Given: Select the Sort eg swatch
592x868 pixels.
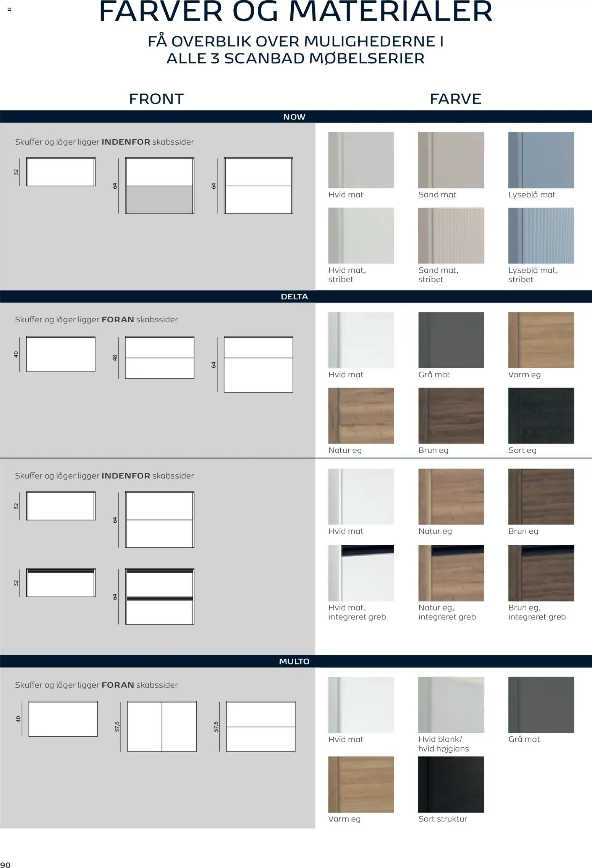Looking at the screenshot, I should 541,416.
